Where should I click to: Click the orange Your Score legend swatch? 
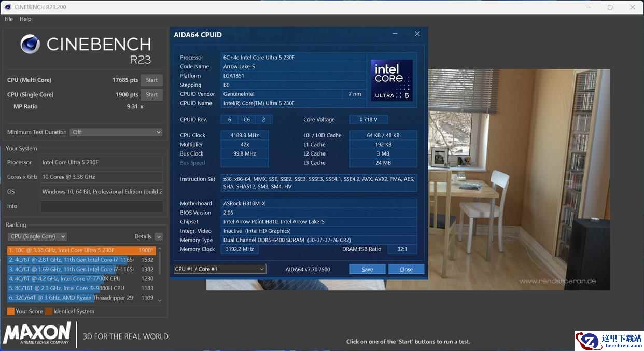coord(11,312)
